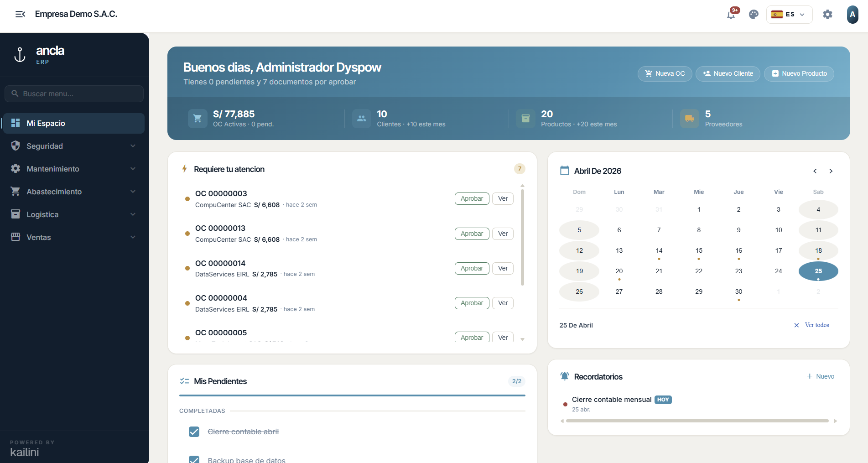The height and width of the screenshot is (463, 868).
Task: Open the ES language dropdown
Action: pos(789,15)
